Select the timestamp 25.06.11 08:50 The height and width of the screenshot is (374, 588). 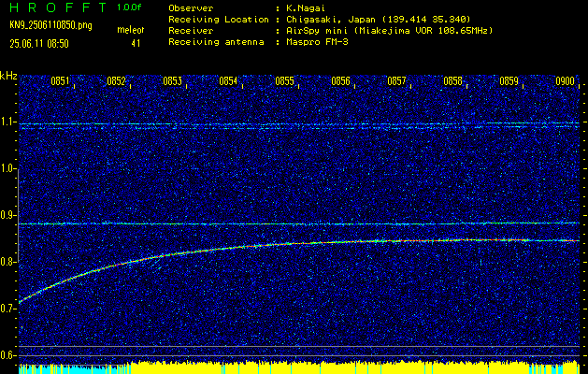click(39, 44)
